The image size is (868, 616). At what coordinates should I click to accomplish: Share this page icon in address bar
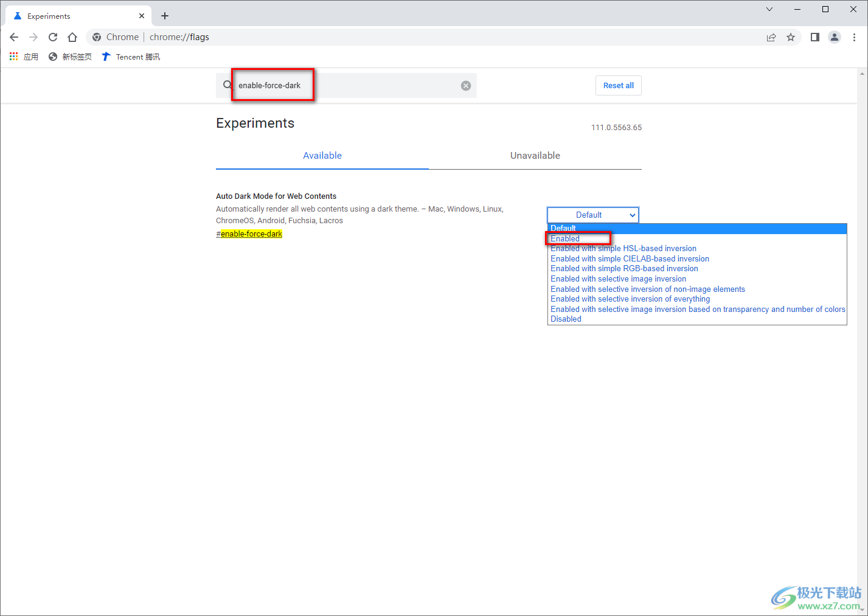point(771,37)
